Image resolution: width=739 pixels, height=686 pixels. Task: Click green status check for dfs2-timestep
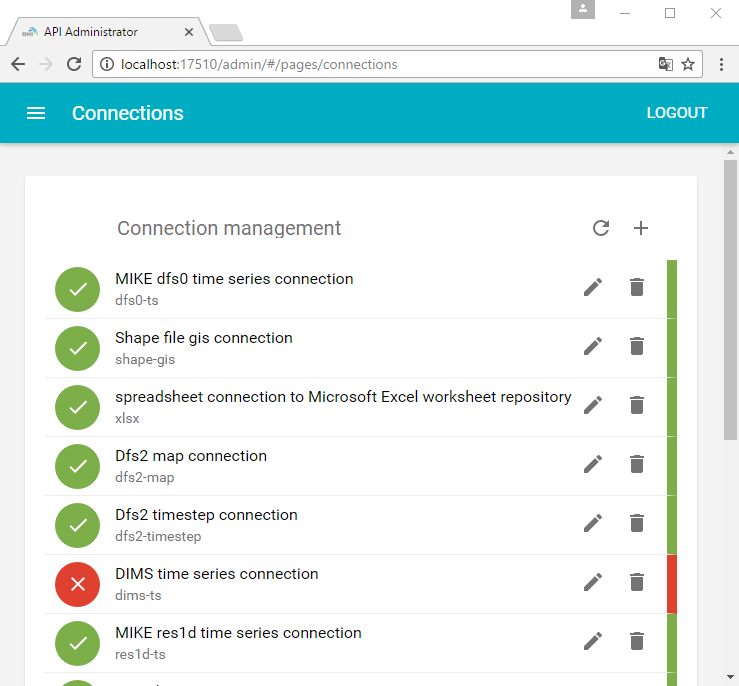tap(77, 525)
